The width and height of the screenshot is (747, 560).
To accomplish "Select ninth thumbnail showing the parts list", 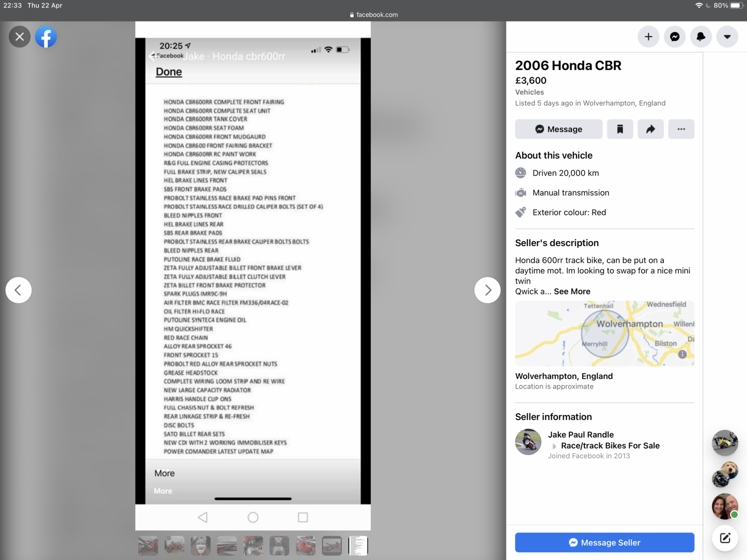I will click(x=358, y=546).
